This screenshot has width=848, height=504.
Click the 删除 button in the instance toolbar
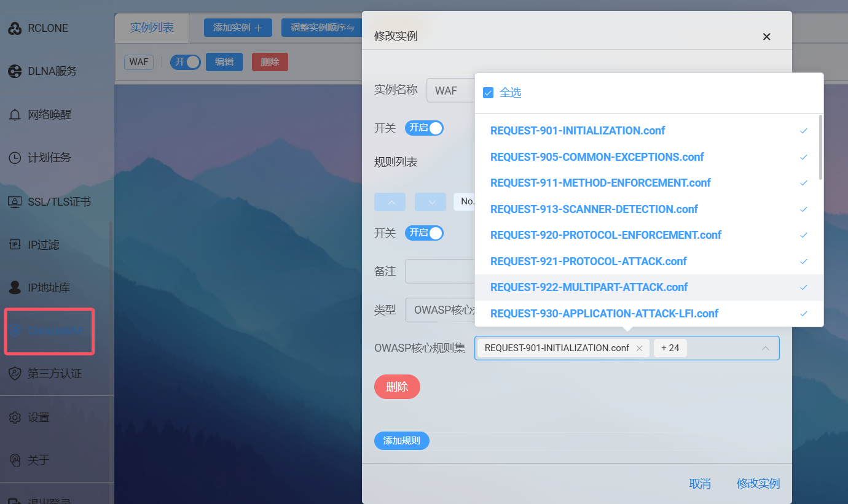(270, 62)
